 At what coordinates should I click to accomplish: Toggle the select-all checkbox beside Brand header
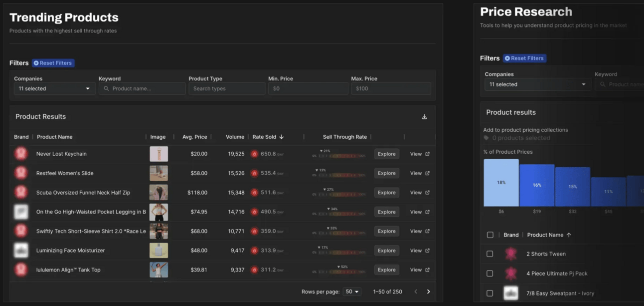pyautogui.click(x=490, y=235)
